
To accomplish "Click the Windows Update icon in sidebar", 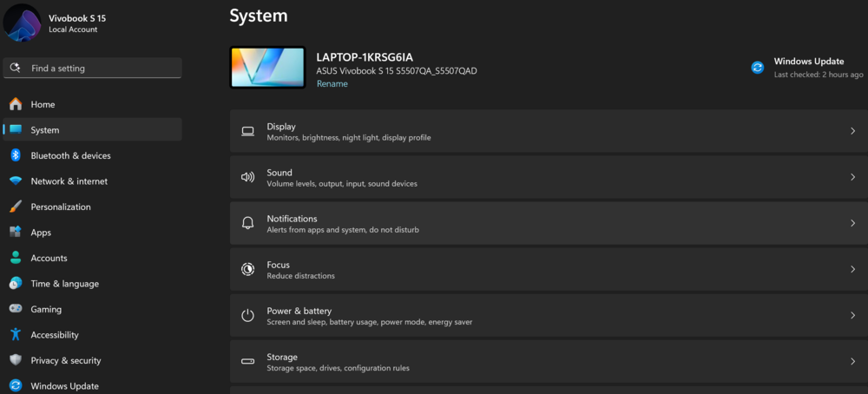I will [x=16, y=385].
